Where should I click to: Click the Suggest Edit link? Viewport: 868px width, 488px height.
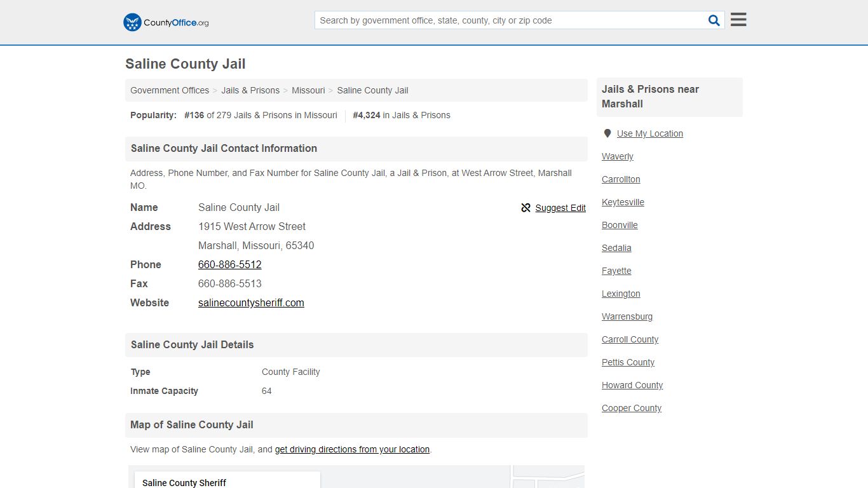tap(560, 208)
